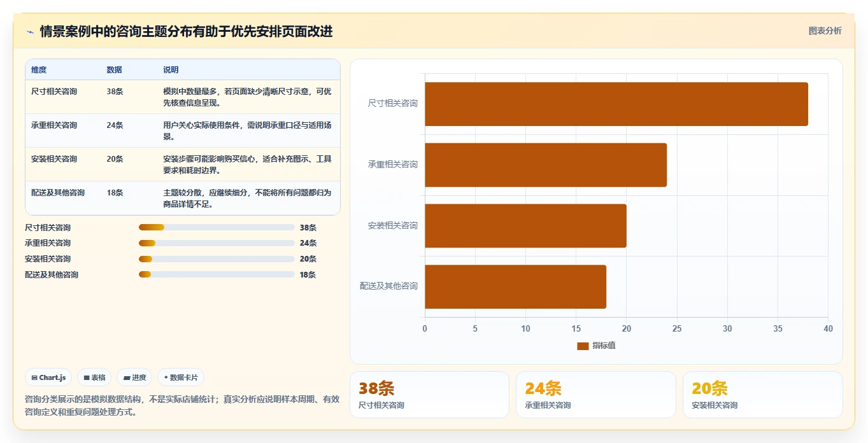
Task: Open the 38条 尺寸相关咨询 data card
Action: coord(429,395)
